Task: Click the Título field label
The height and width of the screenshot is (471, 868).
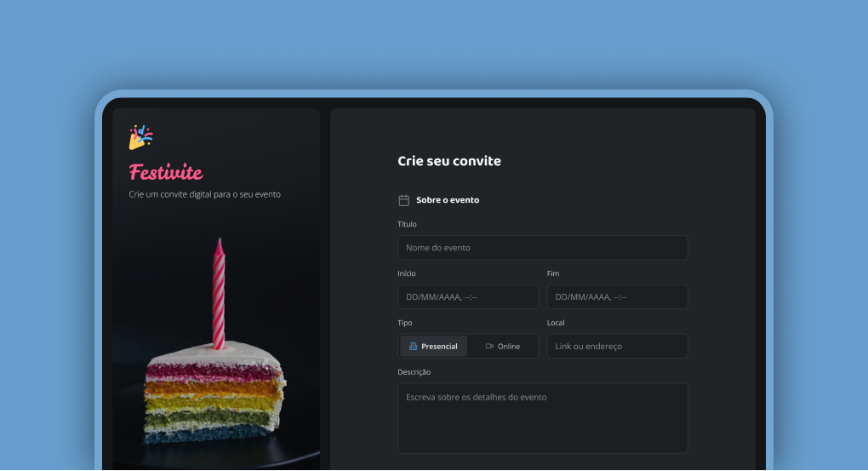Action: 407,225
